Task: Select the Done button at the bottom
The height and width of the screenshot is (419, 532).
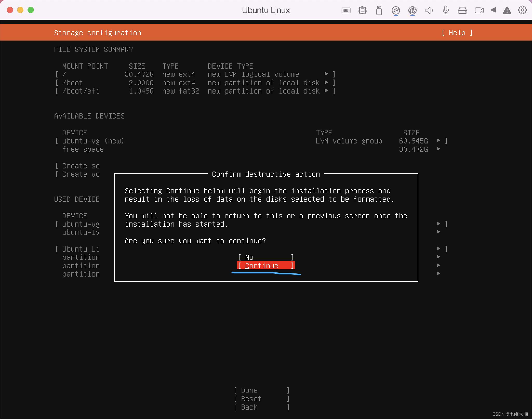Action: pyautogui.click(x=262, y=390)
